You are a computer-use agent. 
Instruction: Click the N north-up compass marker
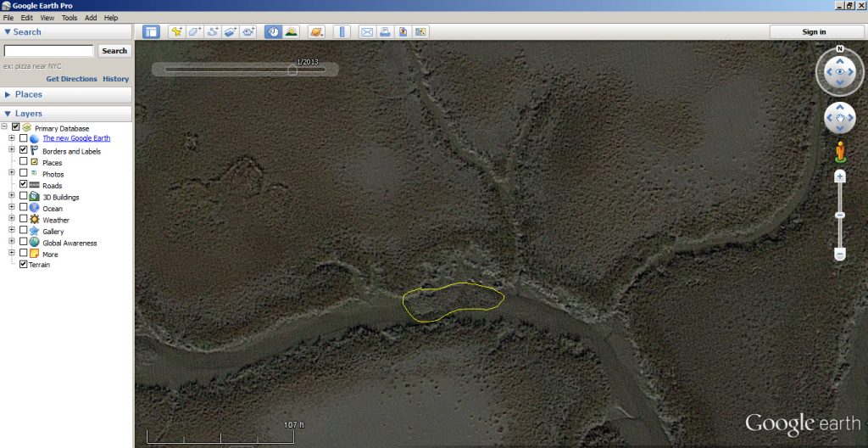(x=840, y=49)
